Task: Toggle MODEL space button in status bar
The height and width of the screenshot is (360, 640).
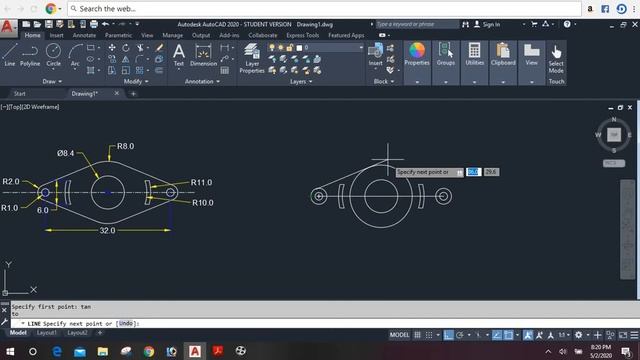Action: coord(399,335)
